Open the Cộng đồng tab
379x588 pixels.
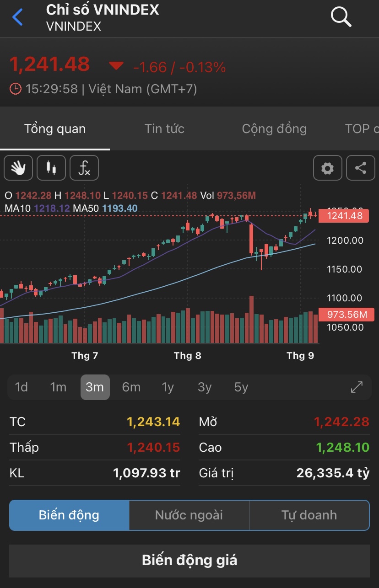274,129
